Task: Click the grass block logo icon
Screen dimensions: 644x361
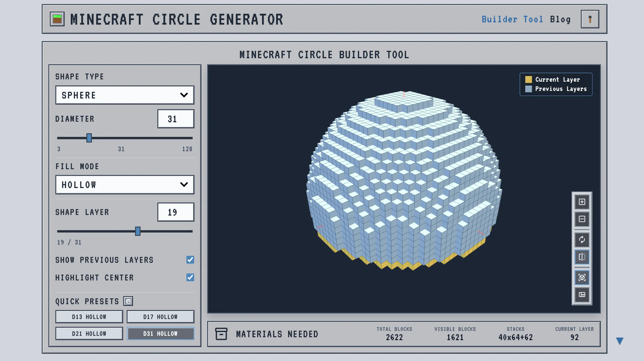Action: point(57,19)
